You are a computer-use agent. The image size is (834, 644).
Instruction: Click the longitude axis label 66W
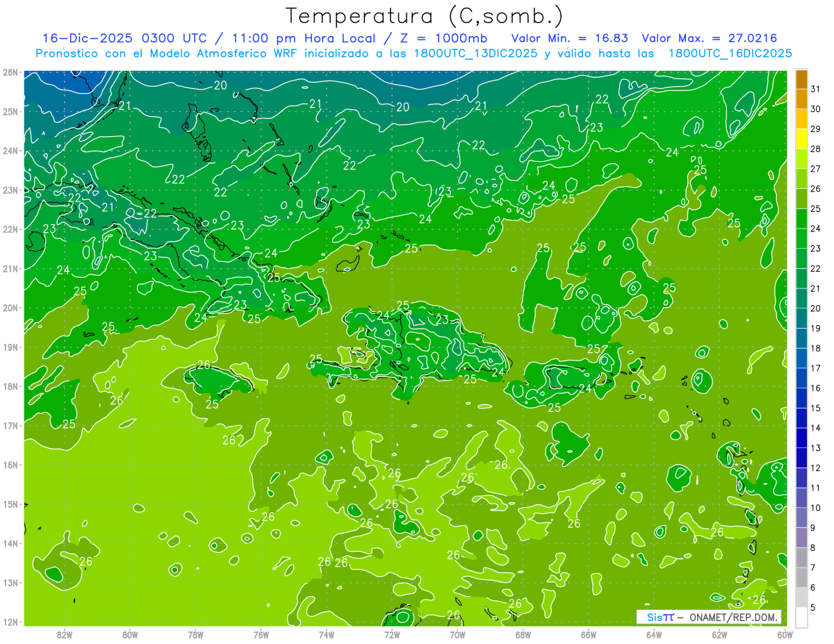point(589,634)
